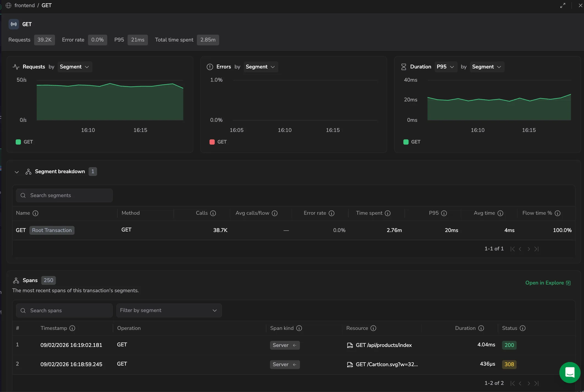The image size is (584, 392).
Task: Click the frontend breadcrumb
Action: pyautogui.click(x=24, y=5)
